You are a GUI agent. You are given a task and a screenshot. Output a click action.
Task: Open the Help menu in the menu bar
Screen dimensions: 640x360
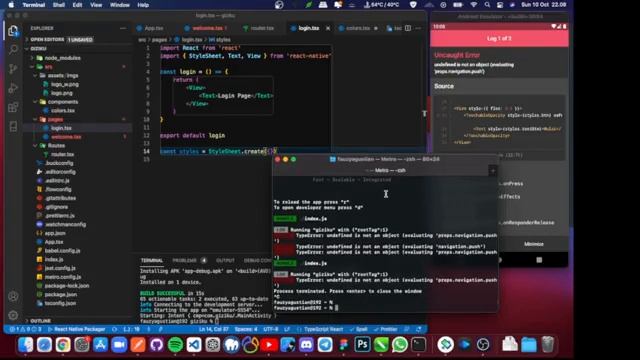[x=143, y=5]
